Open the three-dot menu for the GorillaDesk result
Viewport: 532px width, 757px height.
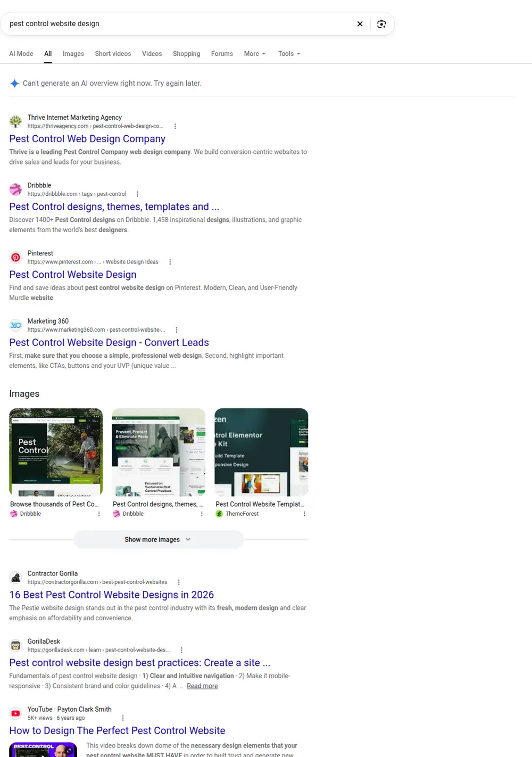pyautogui.click(x=181, y=651)
